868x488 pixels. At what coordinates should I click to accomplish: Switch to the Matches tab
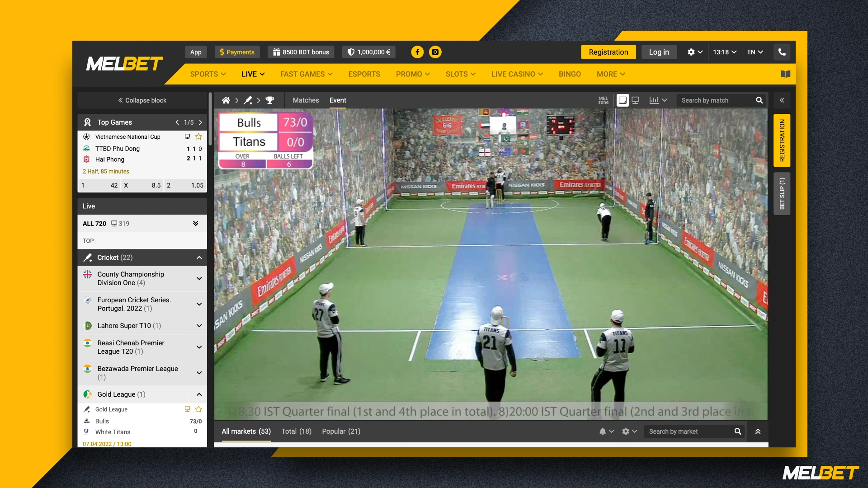[x=306, y=100]
